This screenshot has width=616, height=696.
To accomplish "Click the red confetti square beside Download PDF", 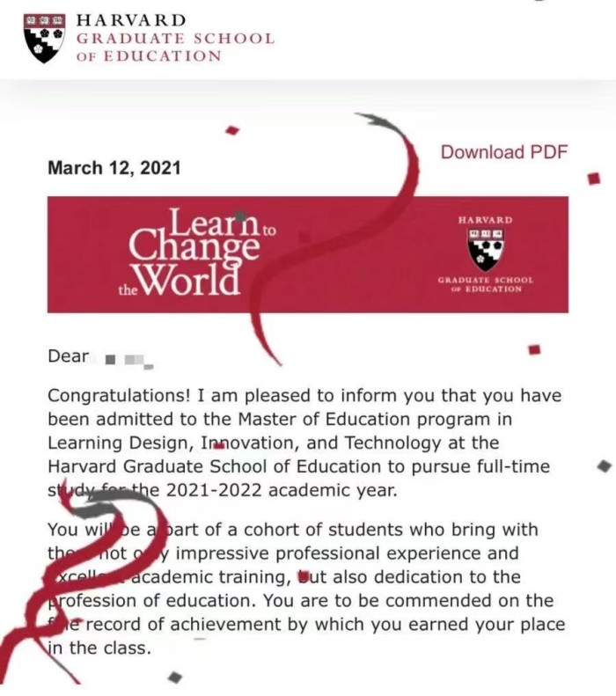I will point(594,178).
